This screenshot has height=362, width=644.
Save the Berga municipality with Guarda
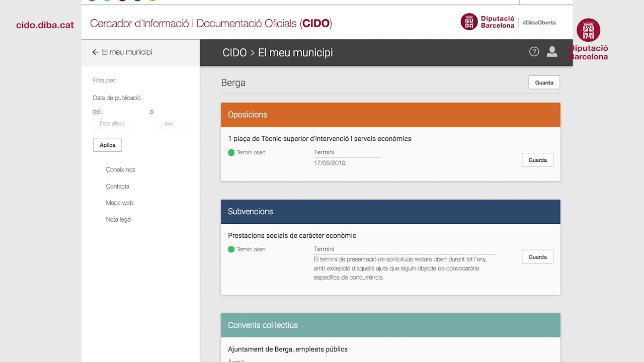pos(544,82)
